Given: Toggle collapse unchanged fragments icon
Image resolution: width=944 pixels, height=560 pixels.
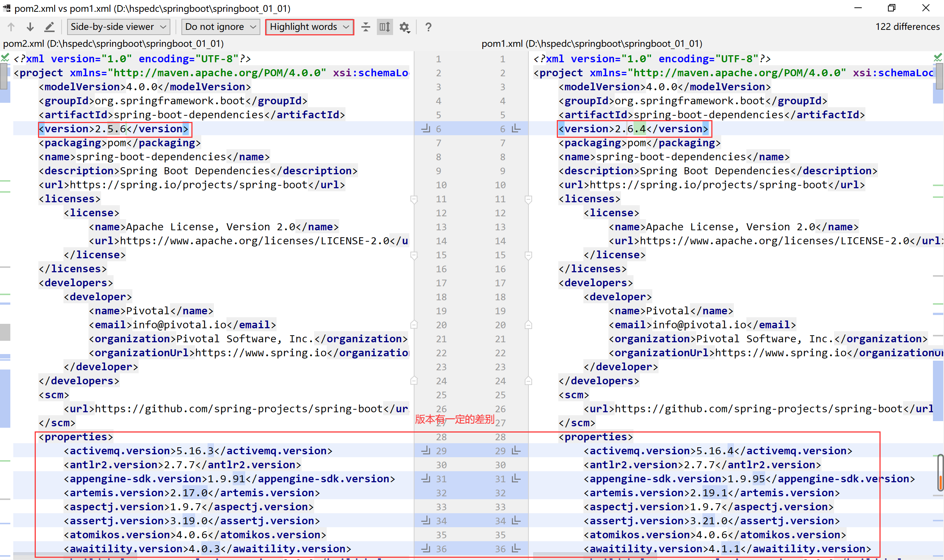Looking at the screenshot, I should [x=365, y=27].
